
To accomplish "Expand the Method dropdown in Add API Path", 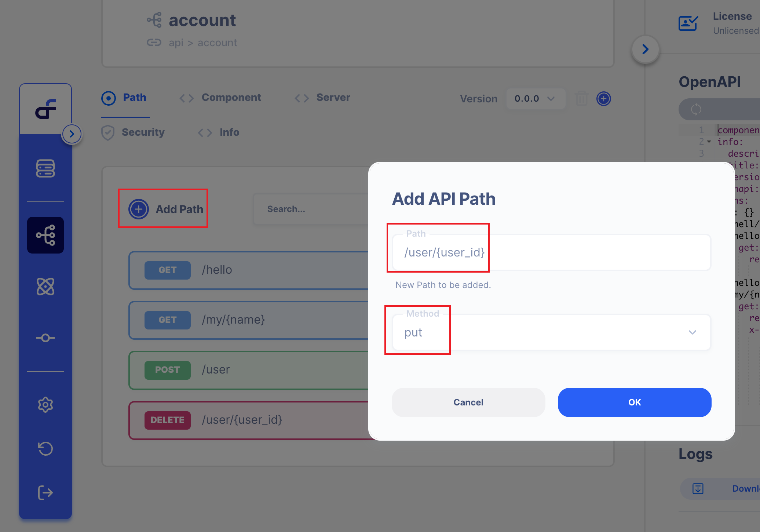I will [x=693, y=332].
